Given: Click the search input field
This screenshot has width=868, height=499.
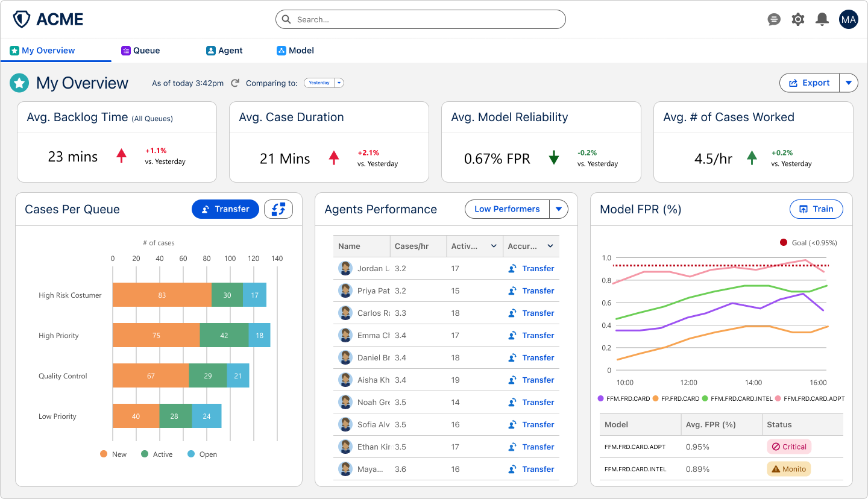Looking at the screenshot, I should 421,19.
